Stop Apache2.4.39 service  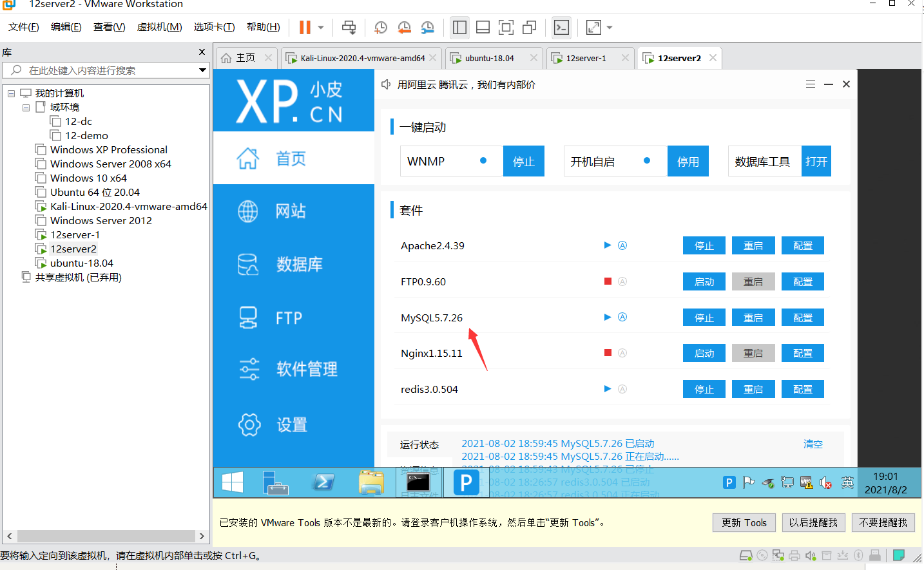(704, 245)
